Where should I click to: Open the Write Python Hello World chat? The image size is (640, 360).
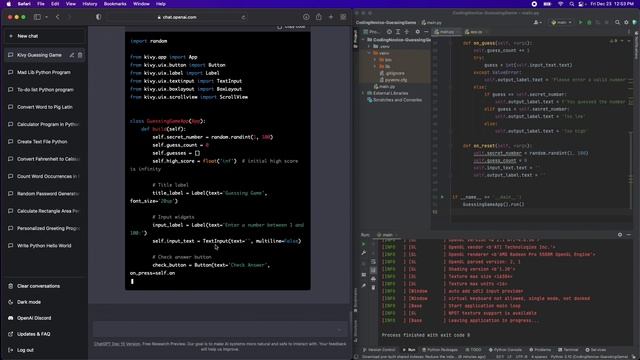tap(45, 246)
